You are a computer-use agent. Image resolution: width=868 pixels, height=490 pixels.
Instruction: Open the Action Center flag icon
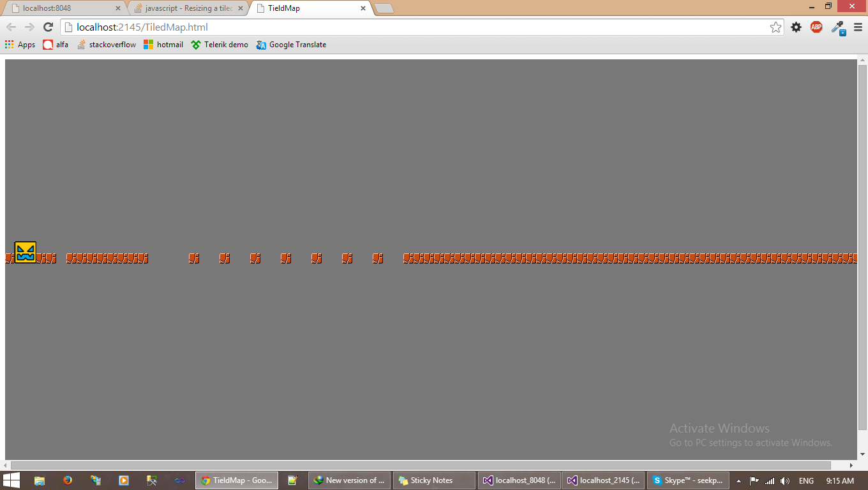point(754,481)
